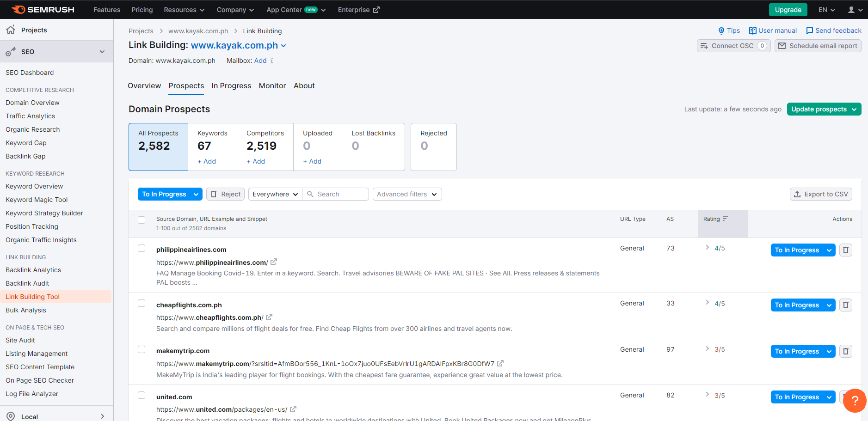868x421 pixels.
Task: Click the Reject button
Action: pos(226,194)
